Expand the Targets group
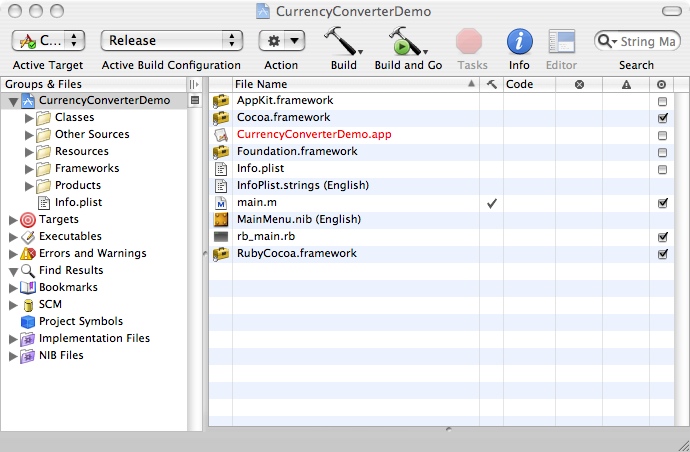 pos(13,220)
